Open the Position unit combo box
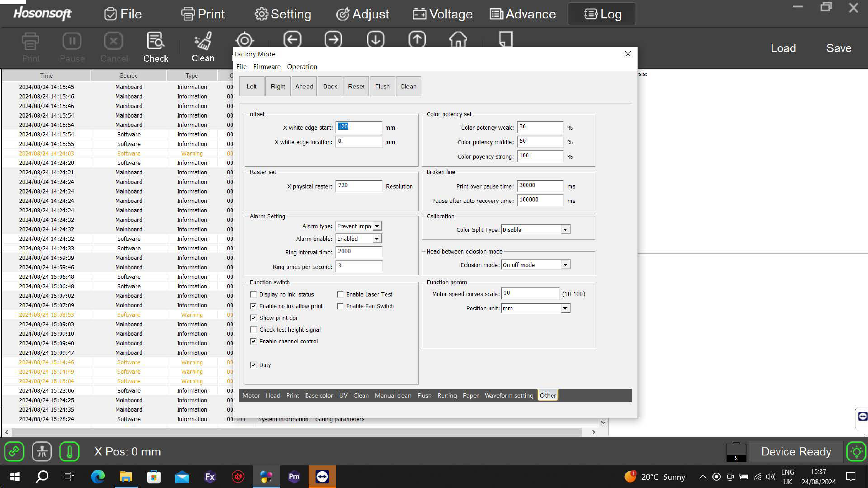868x488 pixels. tap(565, 308)
